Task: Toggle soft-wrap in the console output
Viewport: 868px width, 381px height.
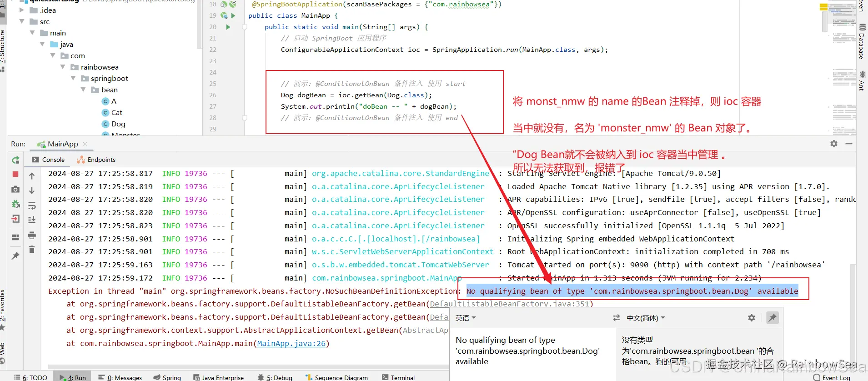Action: point(32,206)
